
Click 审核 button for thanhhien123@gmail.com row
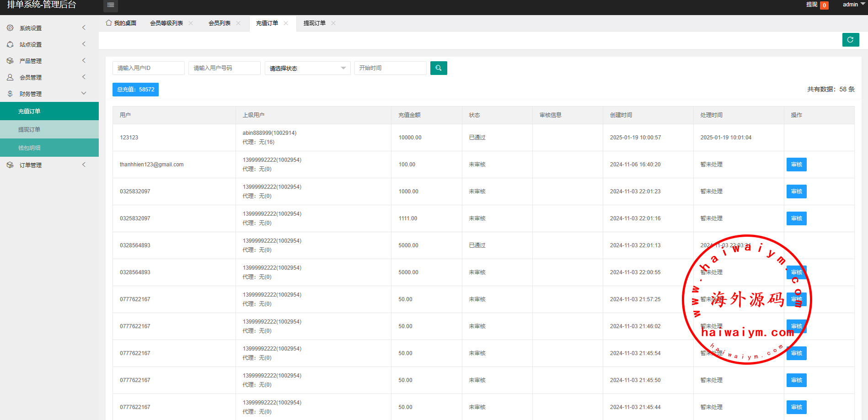[796, 165]
